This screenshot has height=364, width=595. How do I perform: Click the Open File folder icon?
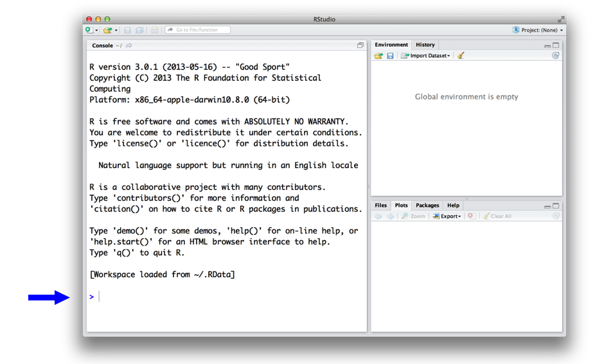pos(107,30)
